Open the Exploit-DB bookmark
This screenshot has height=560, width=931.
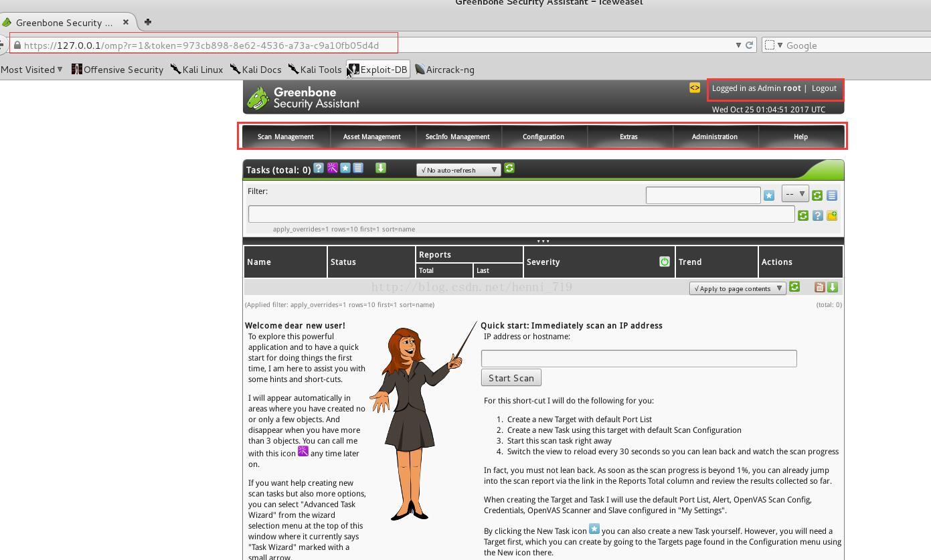coord(378,70)
